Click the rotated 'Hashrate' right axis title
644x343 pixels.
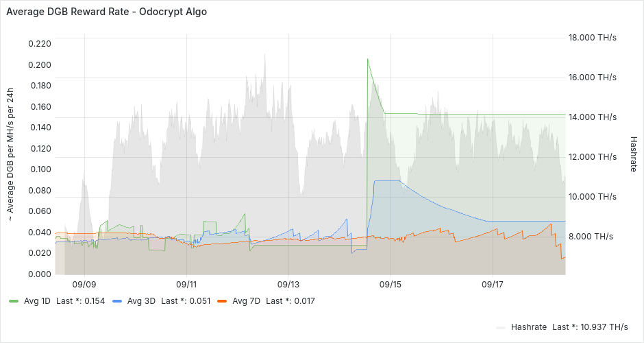[x=633, y=154]
